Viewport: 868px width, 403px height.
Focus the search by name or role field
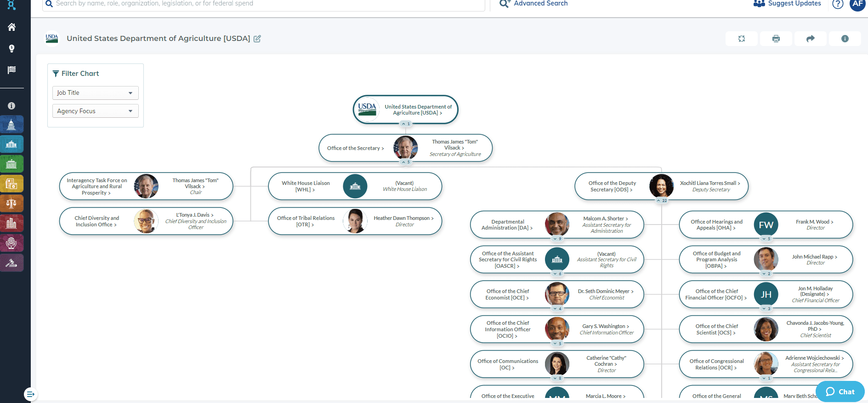pyautogui.click(x=264, y=5)
